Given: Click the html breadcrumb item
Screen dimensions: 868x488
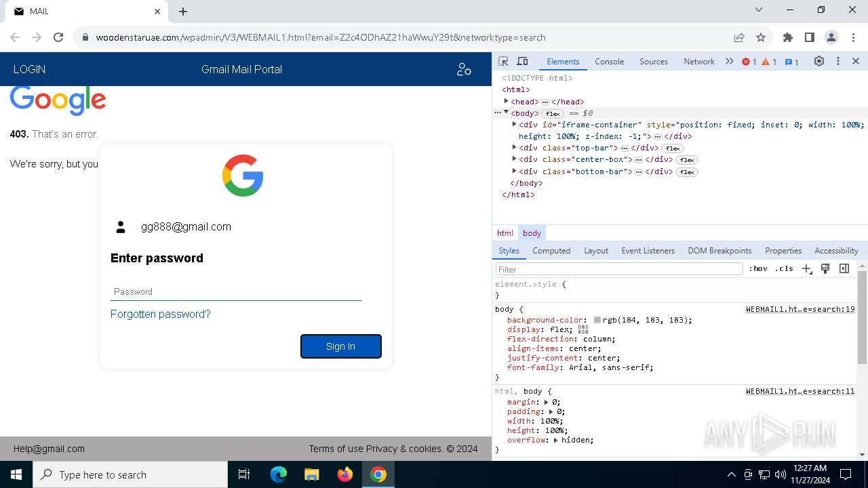Looking at the screenshot, I should coord(505,232).
